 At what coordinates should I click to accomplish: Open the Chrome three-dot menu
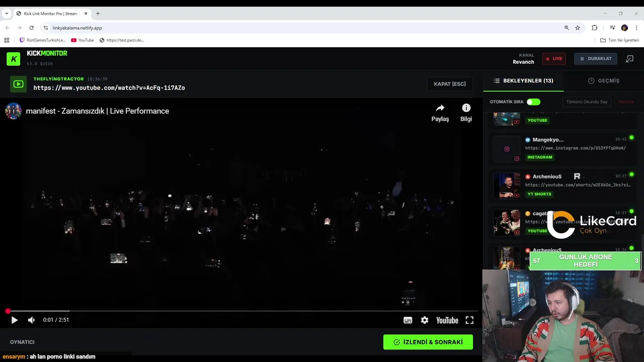click(x=637, y=28)
